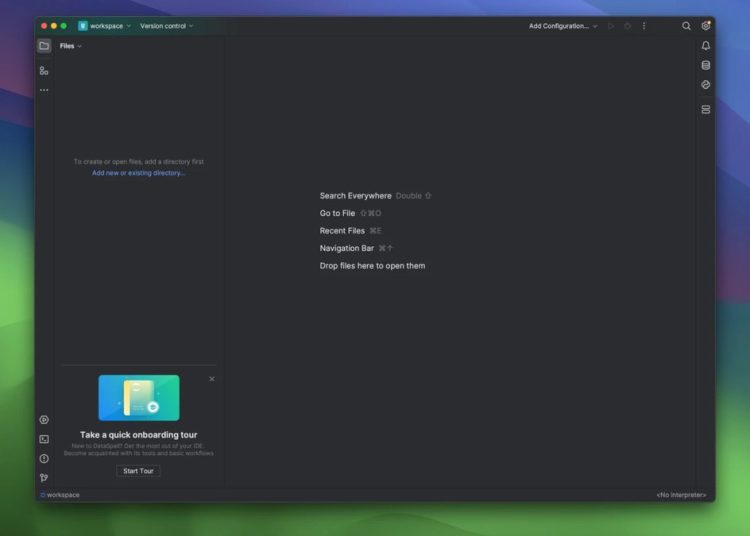Open IDE settings gear icon
This screenshot has height=536, width=750.
click(706, 26)
